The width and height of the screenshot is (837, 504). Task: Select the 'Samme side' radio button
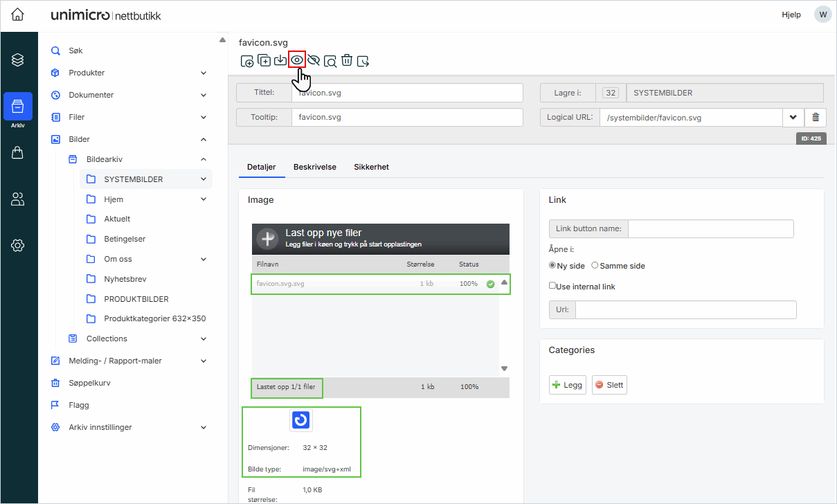pyautogui.click(x=595, y=266)
